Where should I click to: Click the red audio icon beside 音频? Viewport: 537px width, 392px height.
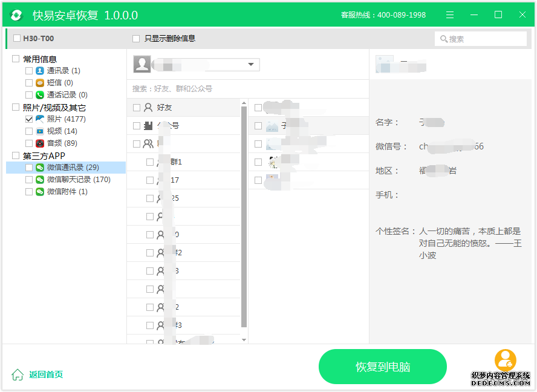coord(40,143)
